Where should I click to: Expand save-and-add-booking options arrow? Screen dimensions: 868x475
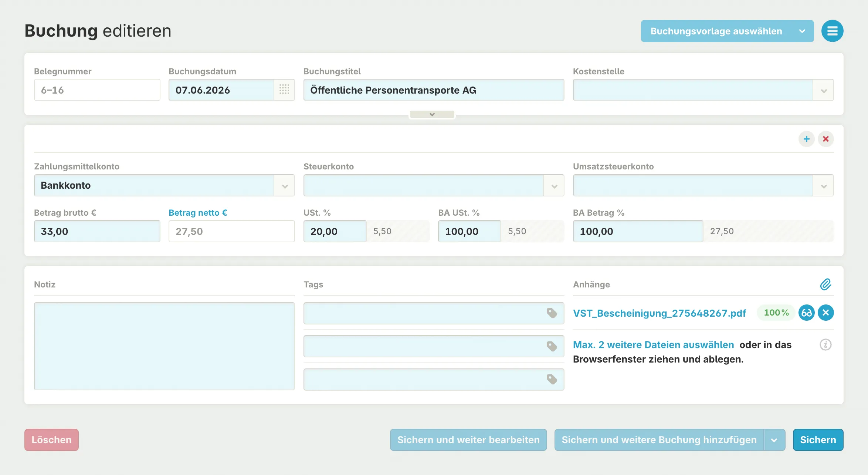[x=774, y=440]
